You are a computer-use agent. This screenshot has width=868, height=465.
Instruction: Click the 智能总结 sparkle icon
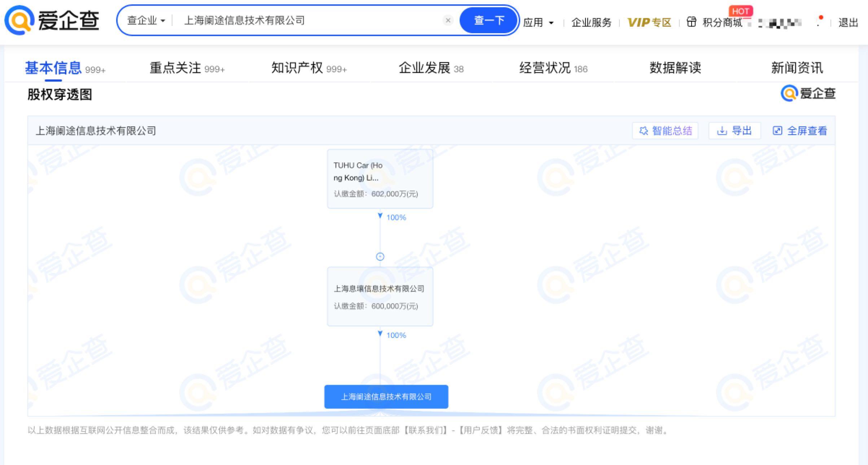pos(644,131)
